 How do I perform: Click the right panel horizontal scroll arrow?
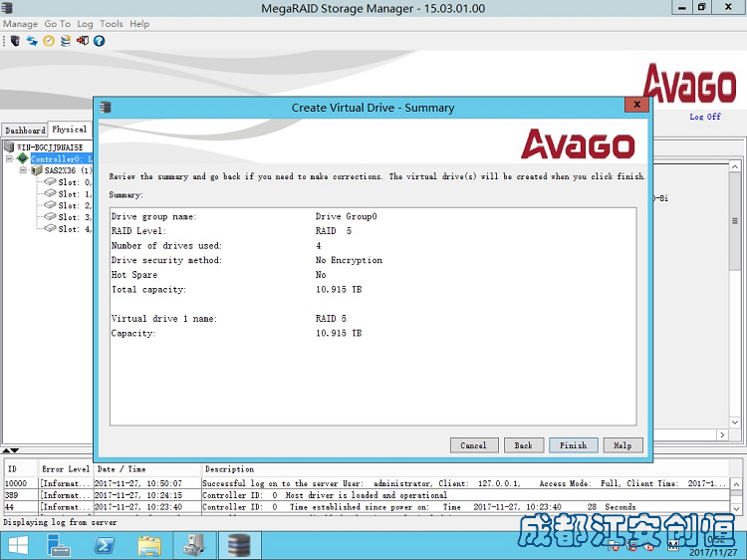[x=722, y=434]
